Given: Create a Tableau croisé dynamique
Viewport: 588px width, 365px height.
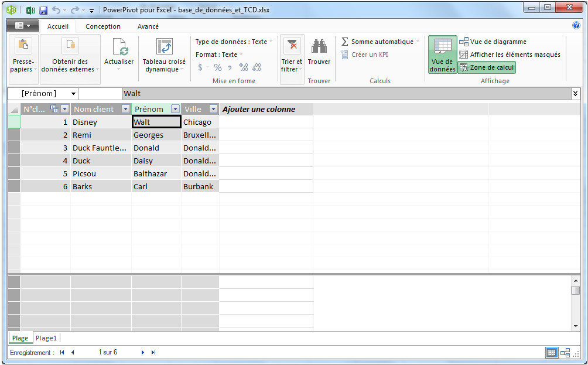Looking at the screenshot, I should click(164, 54).
